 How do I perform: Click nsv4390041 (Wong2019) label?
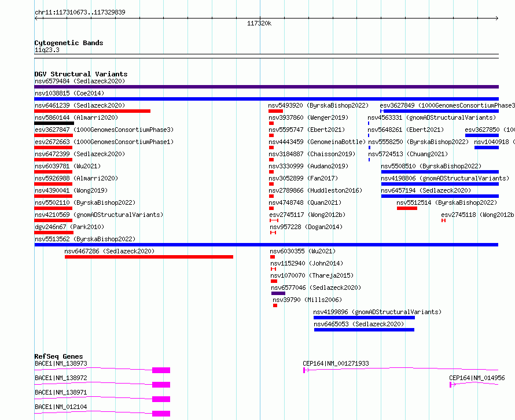click(71, 190)
